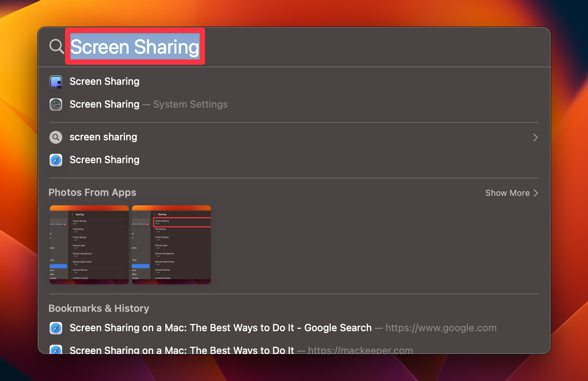Click the 'screen sharing' search suggestion row

pos(103,137)
